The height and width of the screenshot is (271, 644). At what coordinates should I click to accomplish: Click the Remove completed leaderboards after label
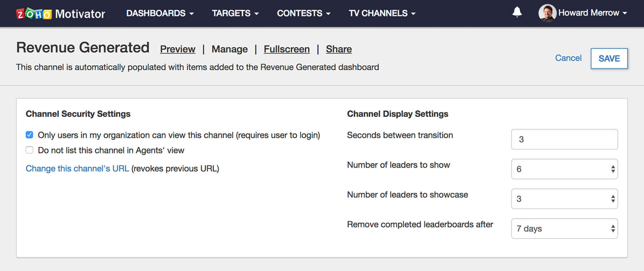coord(420,224)
